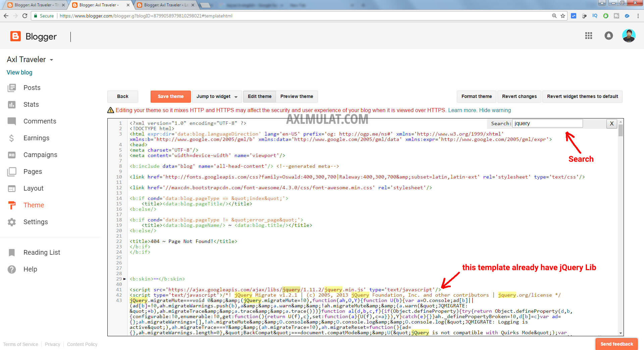Bookmark page with star icon
The width and height of the screenshot is (644, 350).
pyautogui.click(x=563, y=16)
